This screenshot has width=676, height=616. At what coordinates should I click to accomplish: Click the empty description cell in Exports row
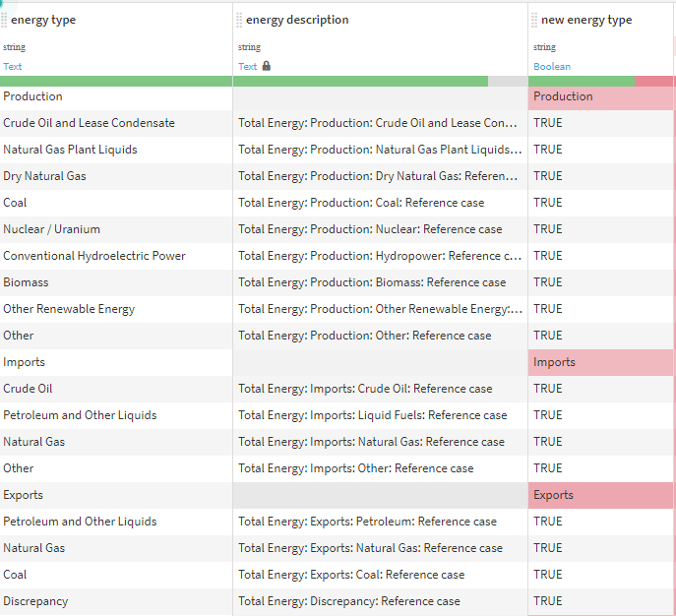click(x=380, y=495)
